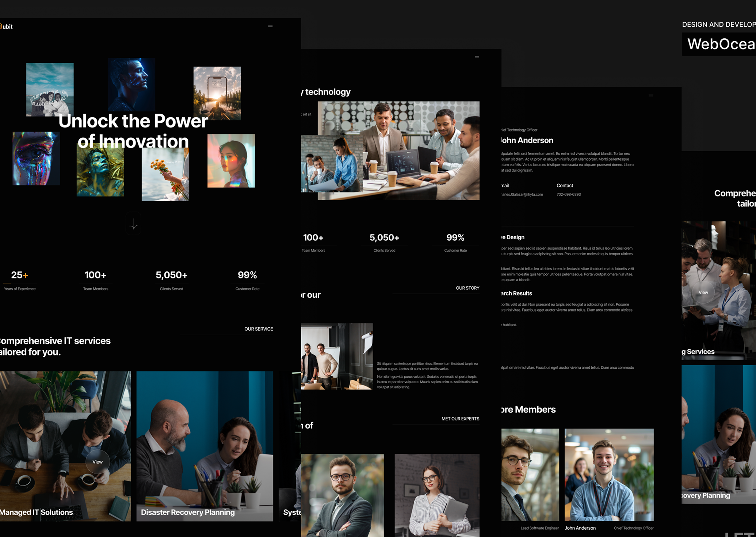Click the WebOcean brand label
The width and height of the screenshot is (756, 537).
pos(720,44)
